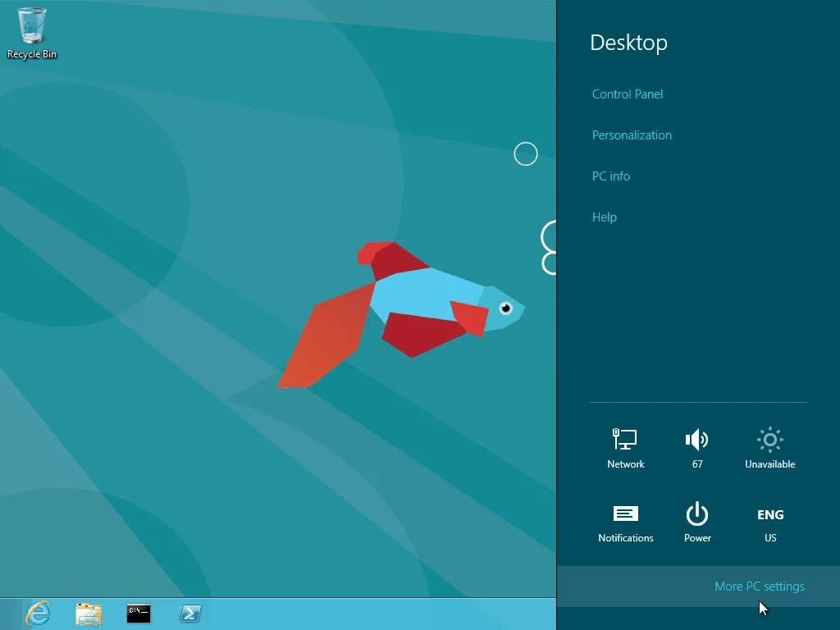Open the Recycle Bin desktop icon
The height and width of the screenshot is (630, 840).
pos(32,33)
